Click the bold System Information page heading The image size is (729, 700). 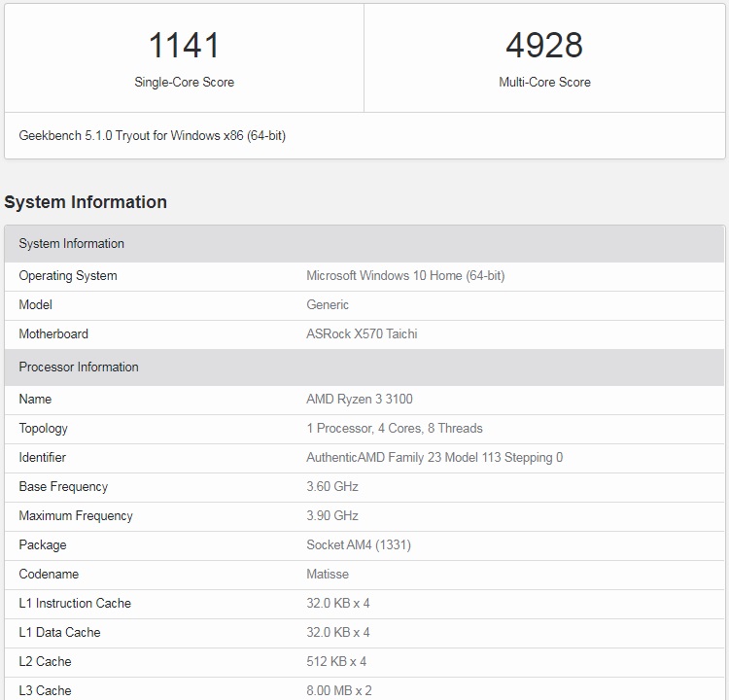point(86,202)
